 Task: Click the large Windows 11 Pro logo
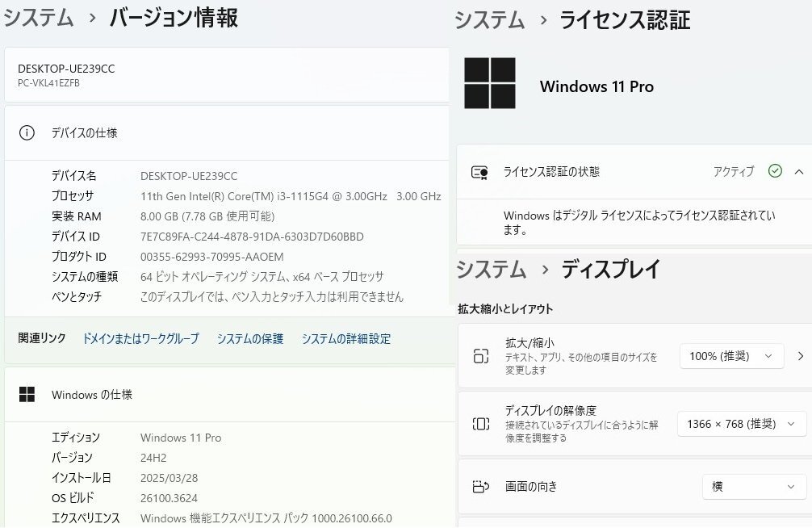coord(489,83)
